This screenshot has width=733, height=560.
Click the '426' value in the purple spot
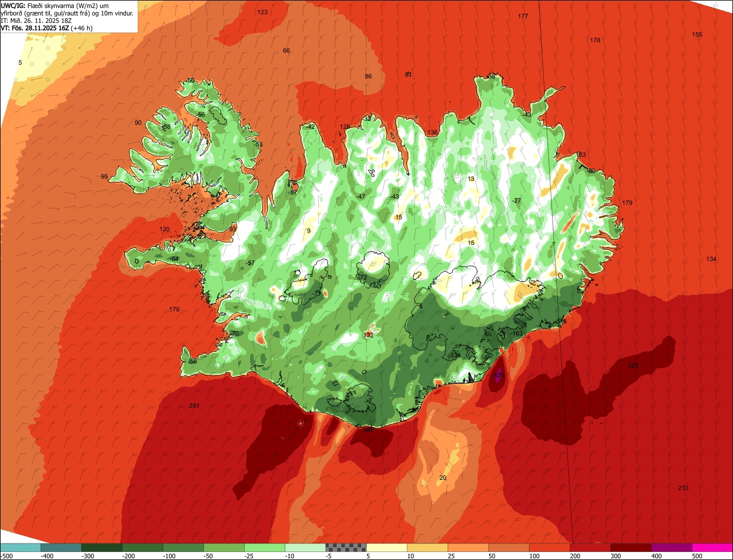click(499, 376)
